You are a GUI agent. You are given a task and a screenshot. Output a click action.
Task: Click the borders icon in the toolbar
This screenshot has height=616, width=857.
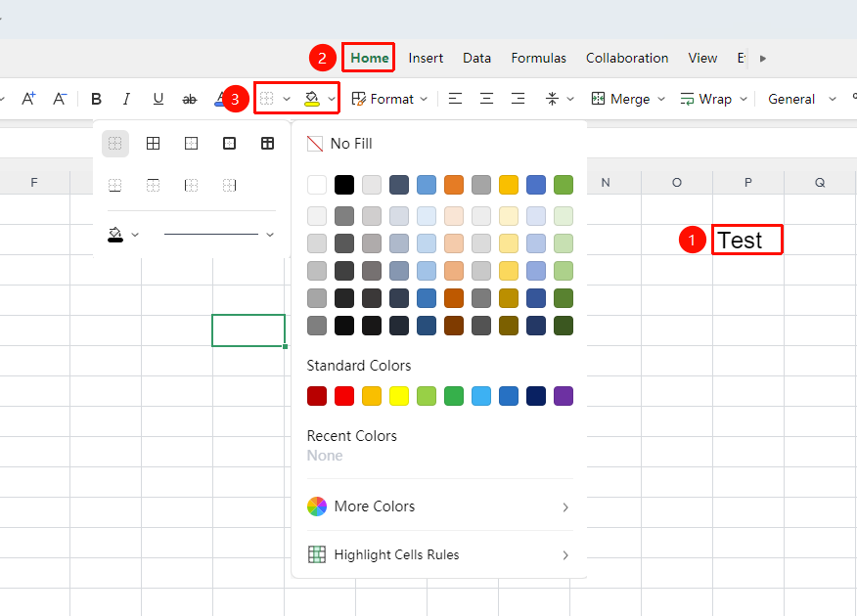[x=267, y=99]
